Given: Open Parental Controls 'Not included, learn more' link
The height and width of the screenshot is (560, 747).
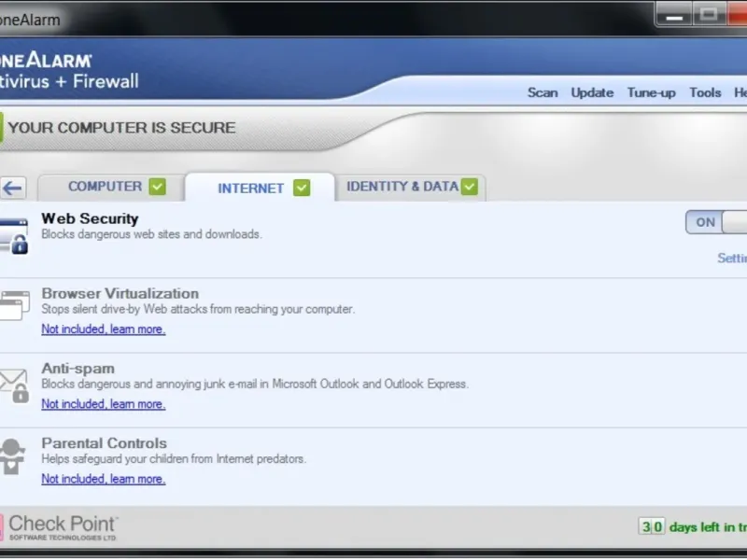Looking at the screenshot, I should point(104,479).
